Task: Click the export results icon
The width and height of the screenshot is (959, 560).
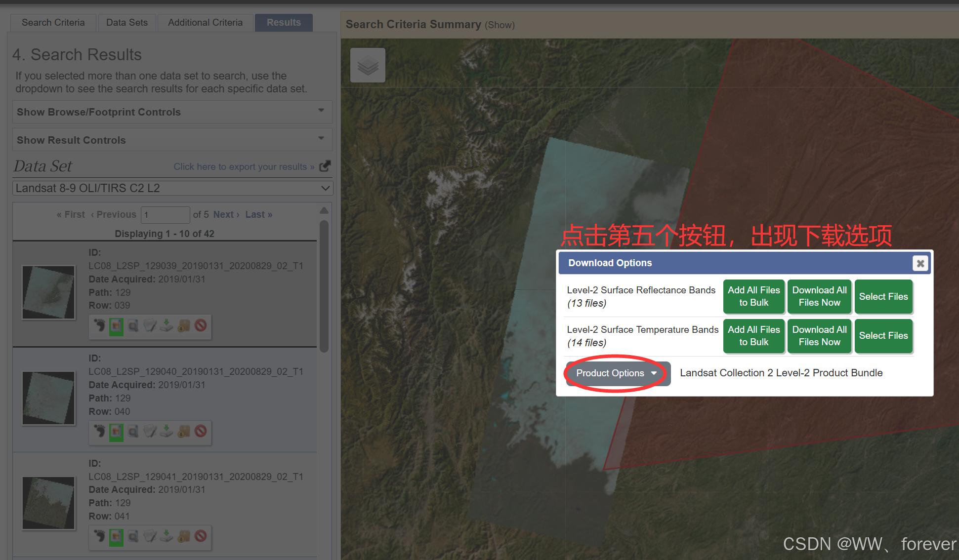Action: click(325, 166)
